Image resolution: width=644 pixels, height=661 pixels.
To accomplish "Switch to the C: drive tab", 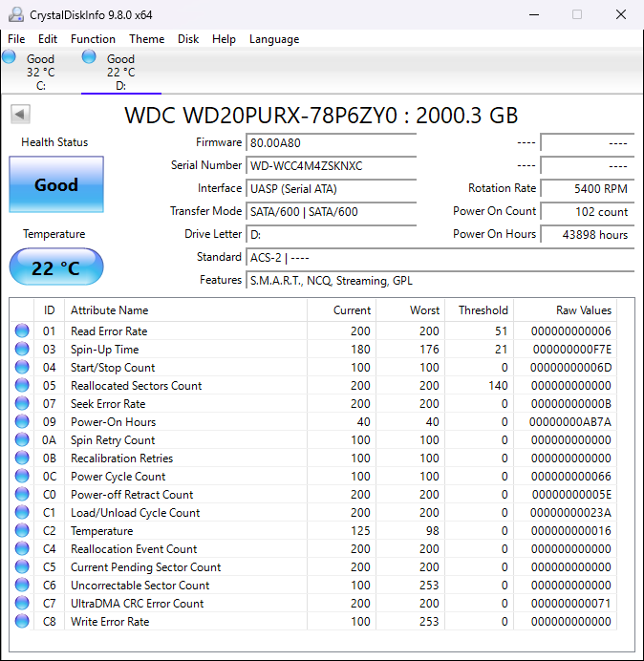I will point(40,72).
